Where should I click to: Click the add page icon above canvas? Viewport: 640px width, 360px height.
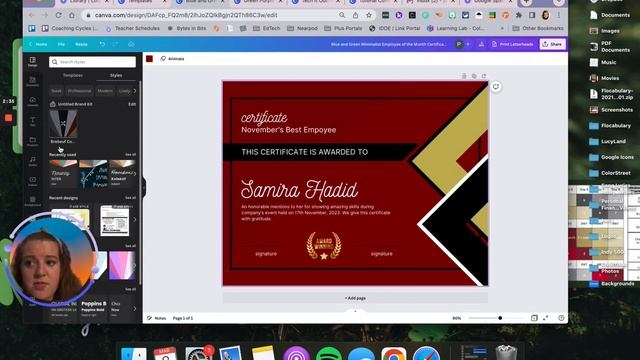[x=484, y=76]
